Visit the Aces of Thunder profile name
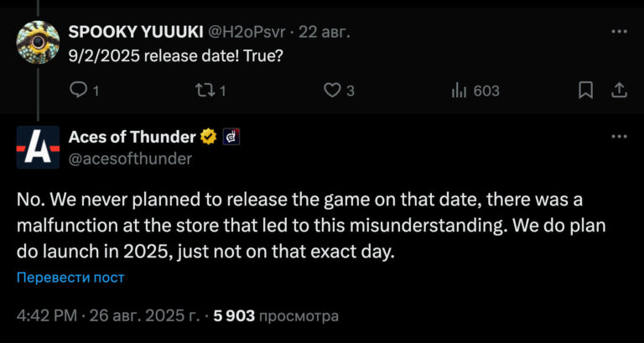This screenshot has width=644, height=343. tap(132, 137)
